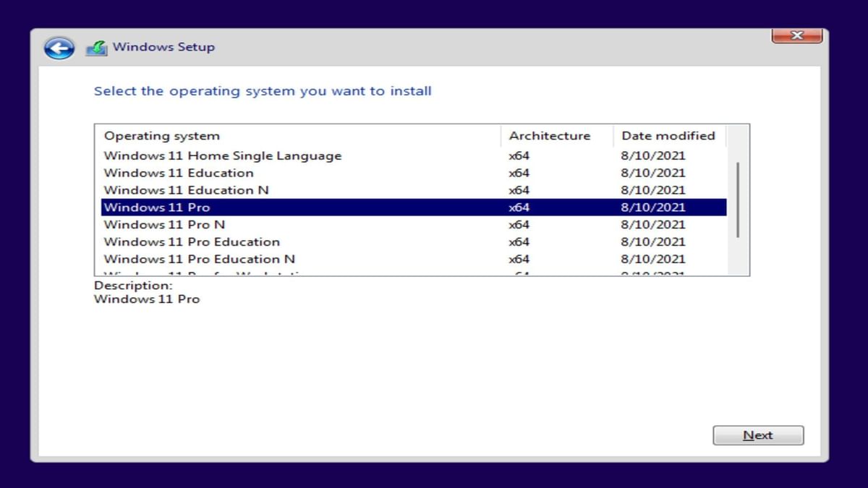
Task: Select Windows 11 Home Single Language
Action: point(223,155)
